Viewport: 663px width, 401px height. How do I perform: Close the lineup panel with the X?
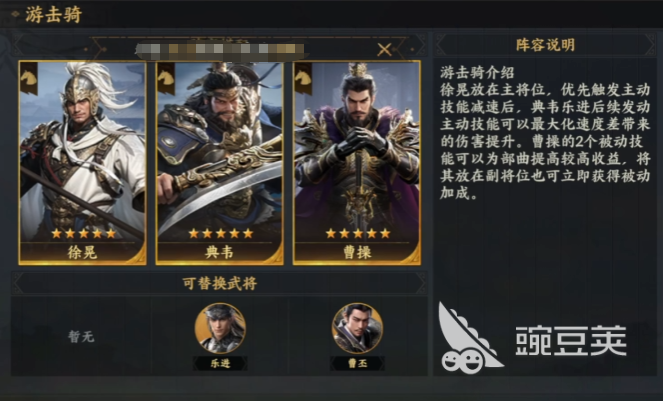[x=384, y=50]
